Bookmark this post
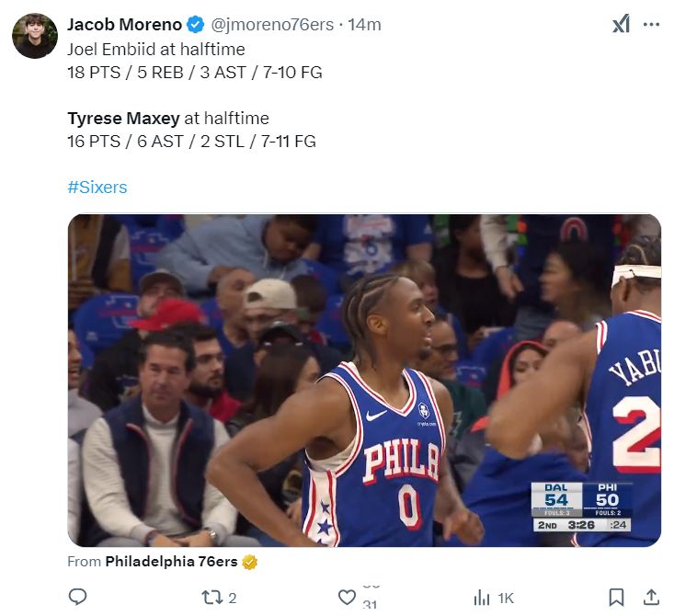Viewport: 674px width, 616px height. (x=617, y=598)
